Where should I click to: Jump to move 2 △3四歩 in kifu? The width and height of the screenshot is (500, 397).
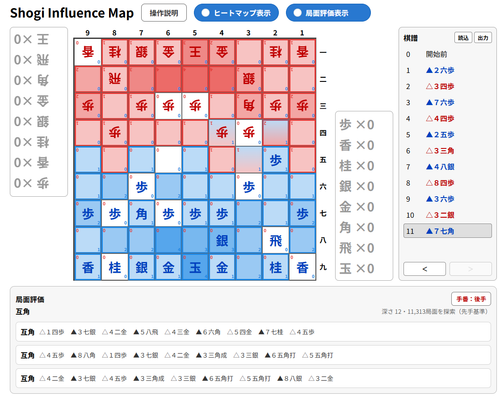click(x=447, y=86)
